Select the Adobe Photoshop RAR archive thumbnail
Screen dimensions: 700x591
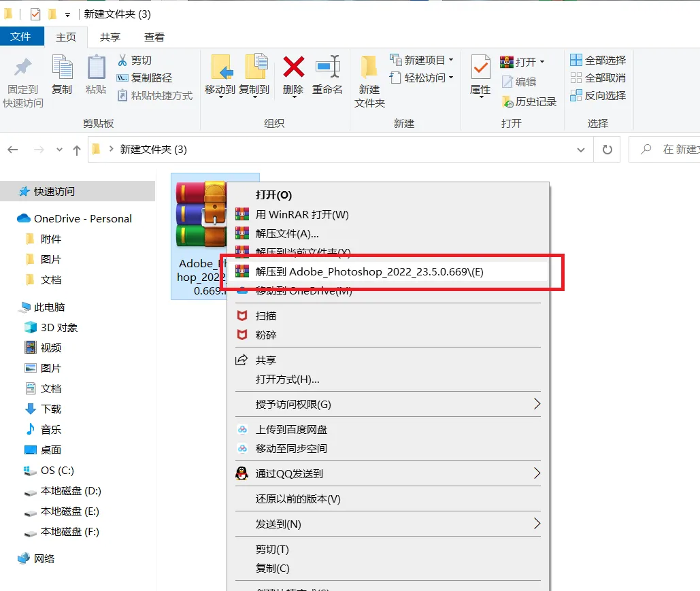pyautogui.click(x=202, y=214)
